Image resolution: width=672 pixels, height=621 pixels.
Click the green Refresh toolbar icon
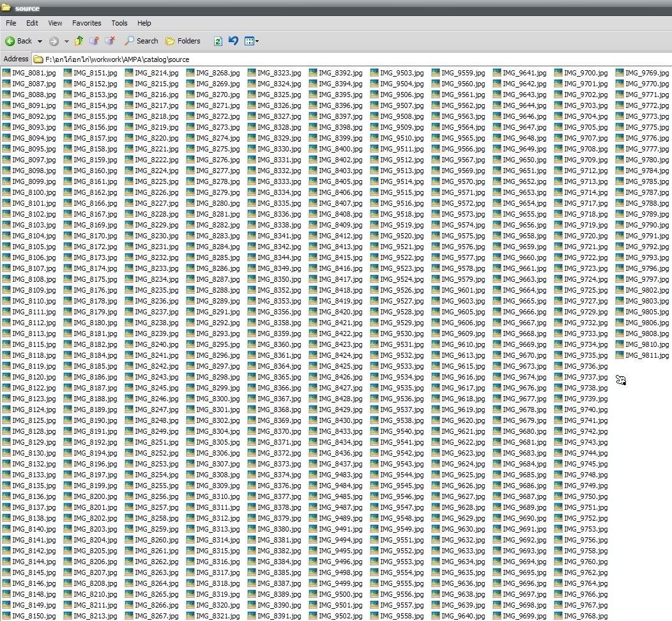click(x=218, y=41)
